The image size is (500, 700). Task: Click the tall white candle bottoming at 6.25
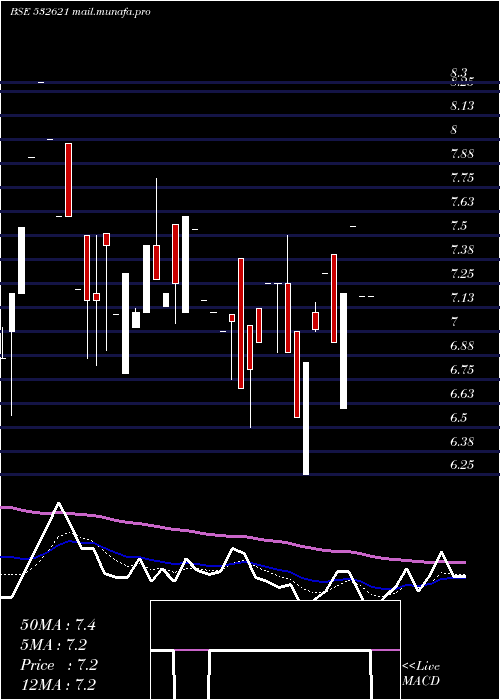(306, 418)
